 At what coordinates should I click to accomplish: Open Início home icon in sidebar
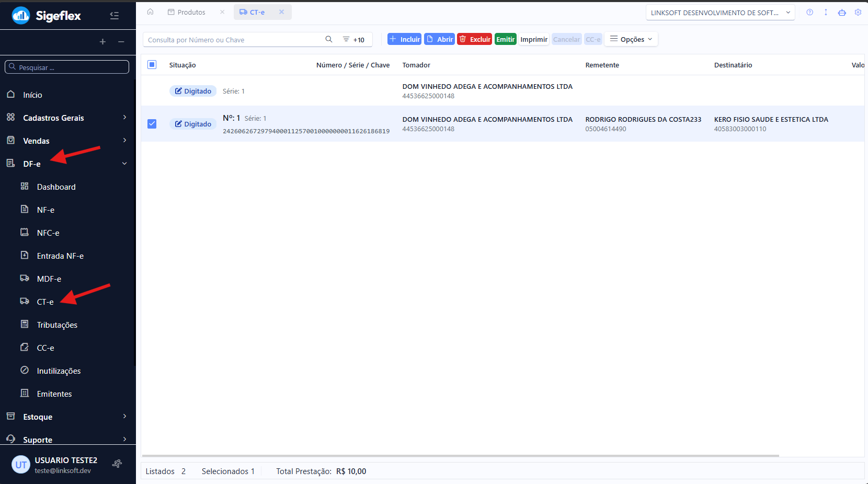tap(10, 95)
